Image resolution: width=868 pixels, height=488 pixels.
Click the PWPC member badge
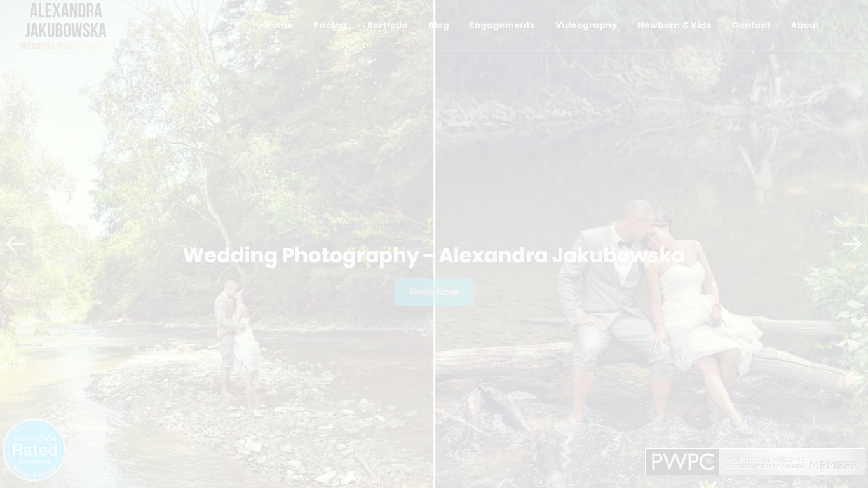755,462
